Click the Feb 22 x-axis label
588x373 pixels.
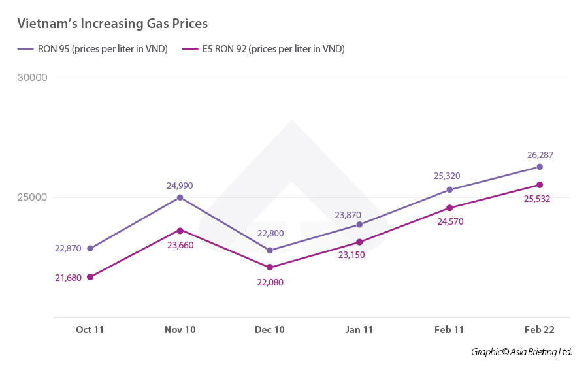pyautogui.click(x=539, y=330)
